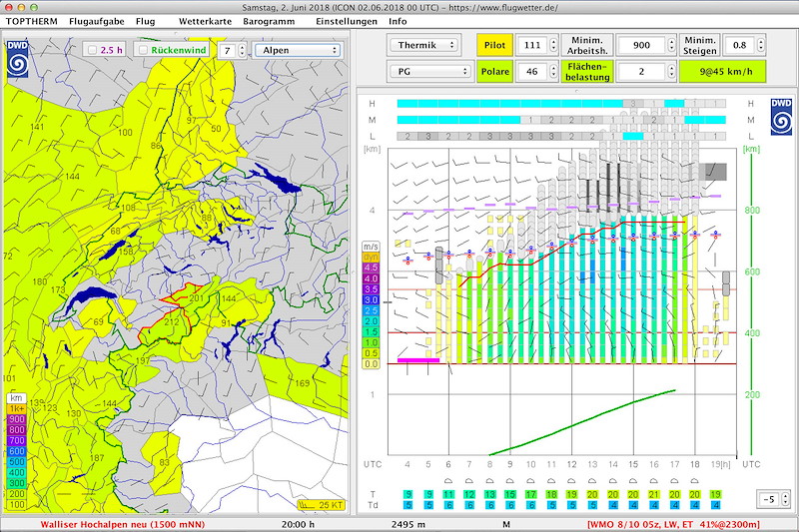
Task: Adjust the Polare value stepper arrows
Action: pyautogui.click(x=553, y=71)
